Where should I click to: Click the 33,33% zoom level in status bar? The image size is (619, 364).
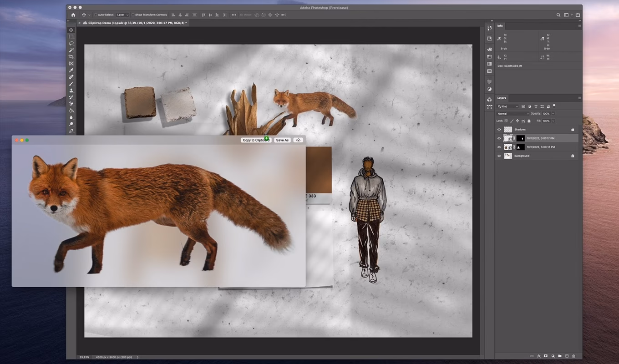[84, 357]
